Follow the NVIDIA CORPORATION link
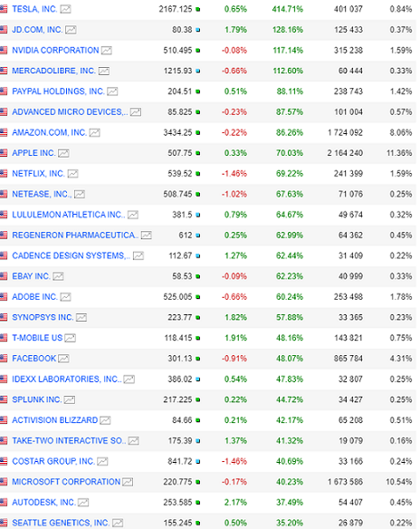Viewport: 420px width, 529px height. (x=55, y=50)
